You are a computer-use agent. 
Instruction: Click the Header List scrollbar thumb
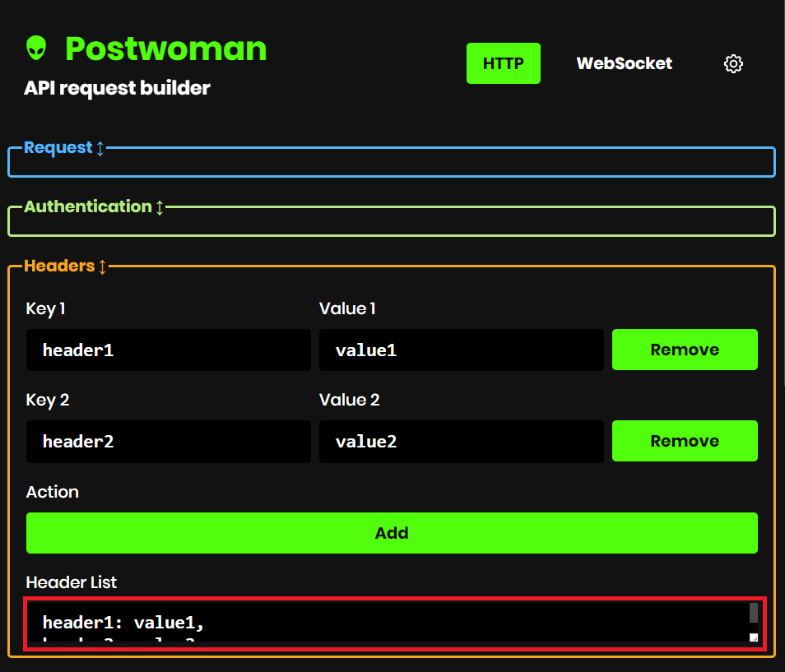tap(753, 613)
